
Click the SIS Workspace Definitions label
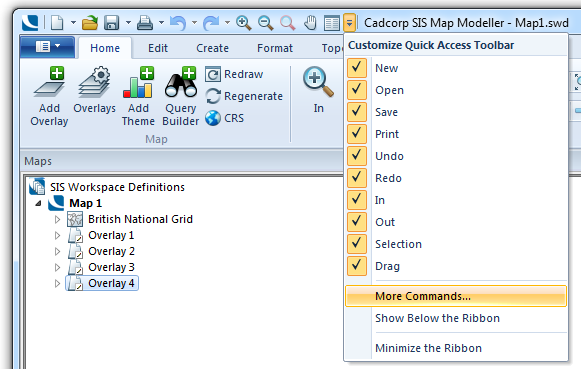(117, 187)
